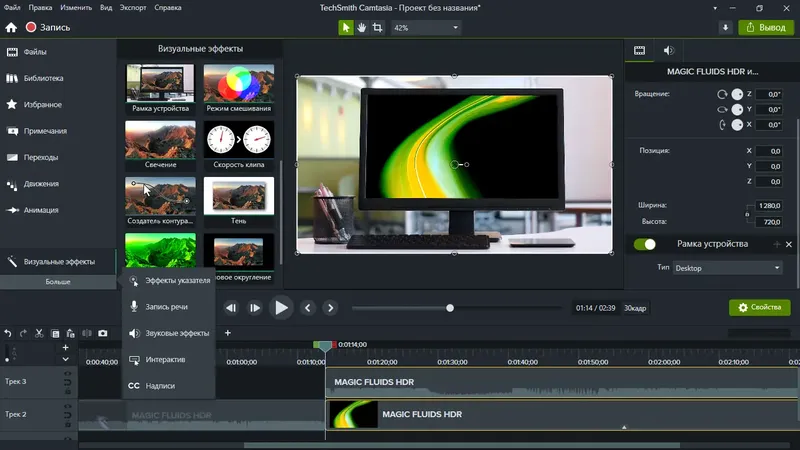Screen dimensions: 800x450
Task: Collapse the Больше sidebar section
Action: (58, 282)
